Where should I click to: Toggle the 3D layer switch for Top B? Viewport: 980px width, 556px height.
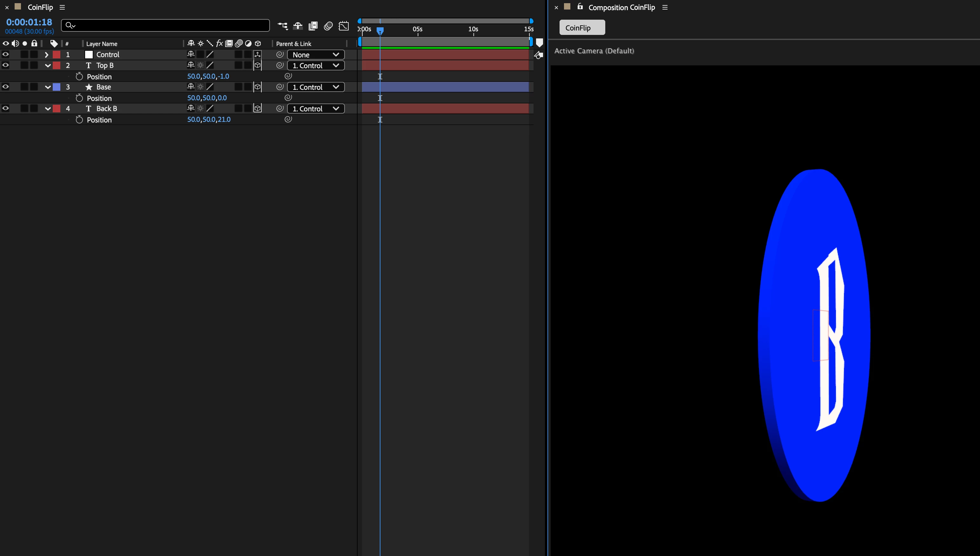pos(258,65)
